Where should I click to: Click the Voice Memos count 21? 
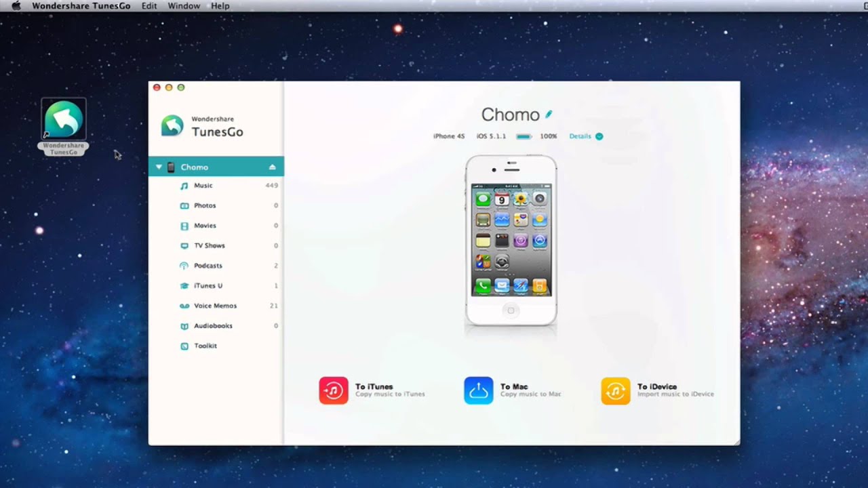click(274, 306)
